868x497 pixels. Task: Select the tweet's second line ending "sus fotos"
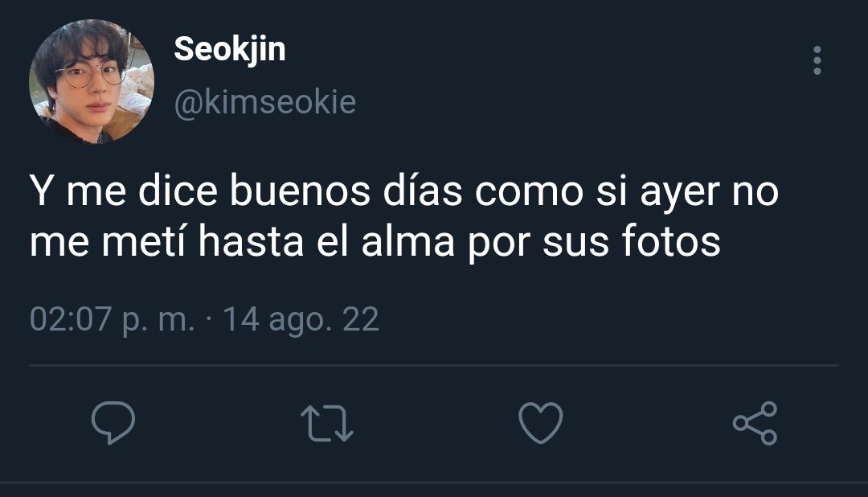tap(375, 241)
